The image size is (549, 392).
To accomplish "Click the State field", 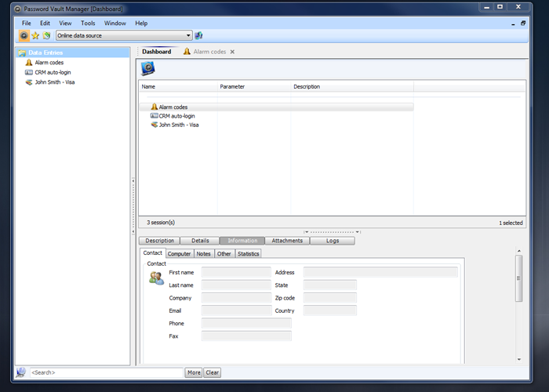I will [330, 285].
